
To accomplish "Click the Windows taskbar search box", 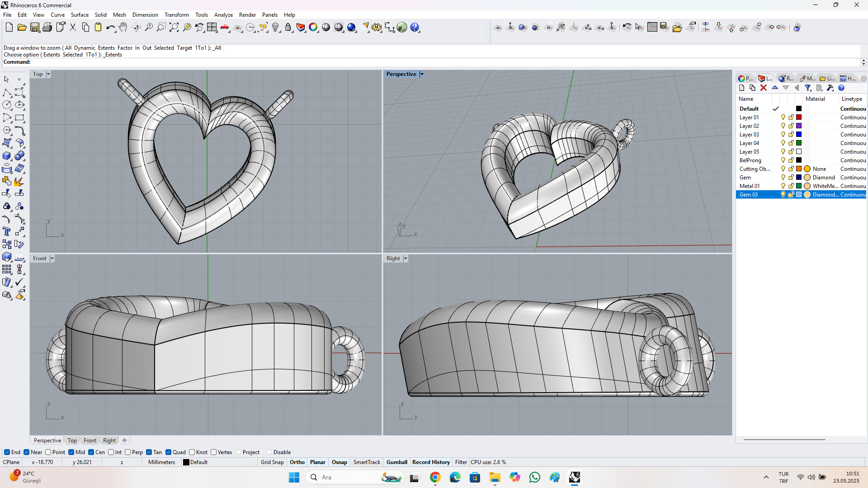I will tap(354, 477).
